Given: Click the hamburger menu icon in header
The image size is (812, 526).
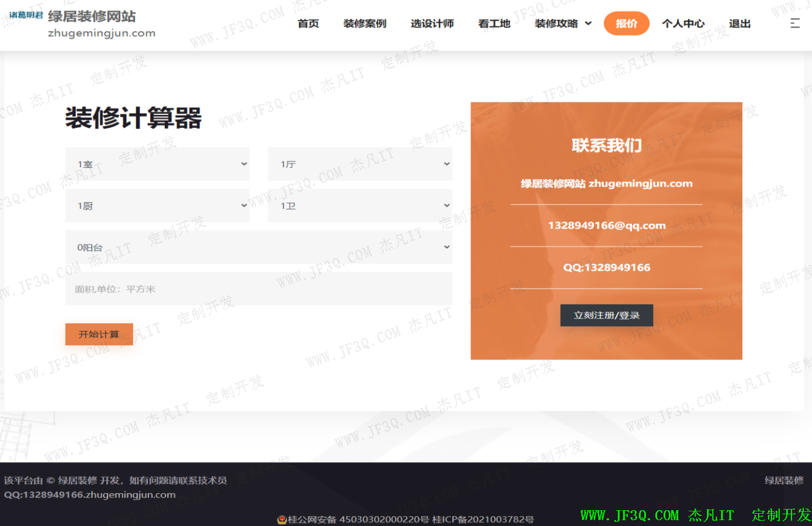Looking at the screenshot, I should [794, 23].
